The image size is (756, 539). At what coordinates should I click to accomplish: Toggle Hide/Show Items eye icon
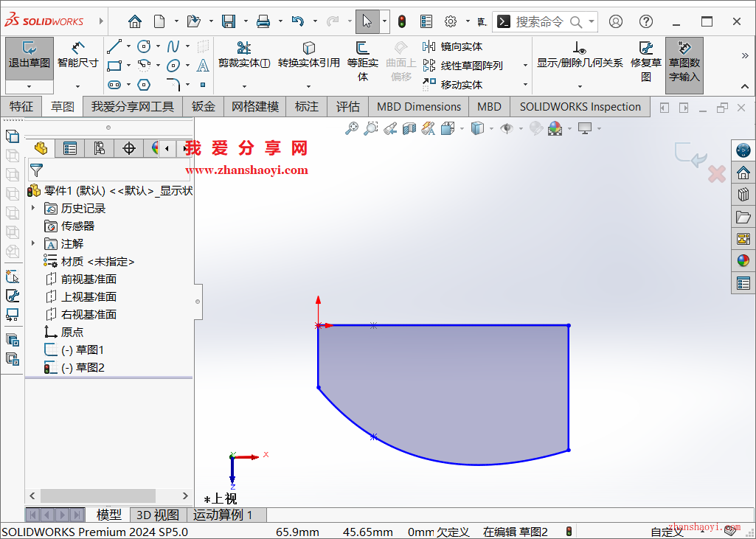(x=506, y=128)
